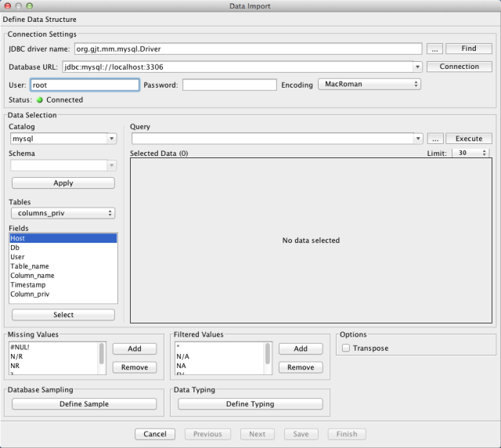Screen dimensions: 501x448
Task: Click the Define Sample button
Action: coord(84,404)
